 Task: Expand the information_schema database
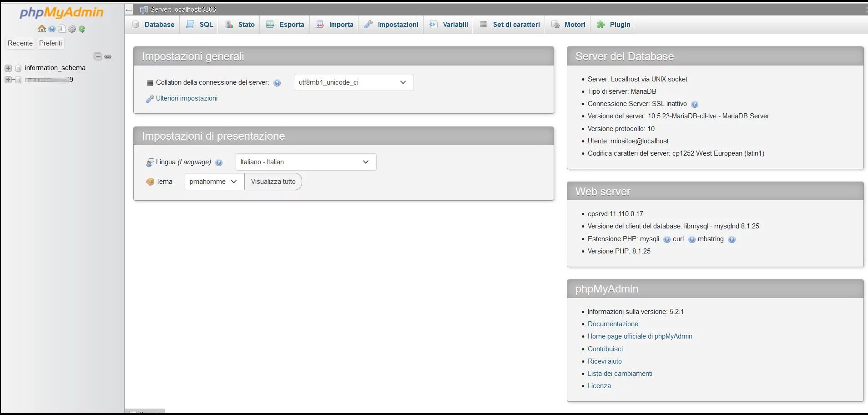tap(8, 68)
